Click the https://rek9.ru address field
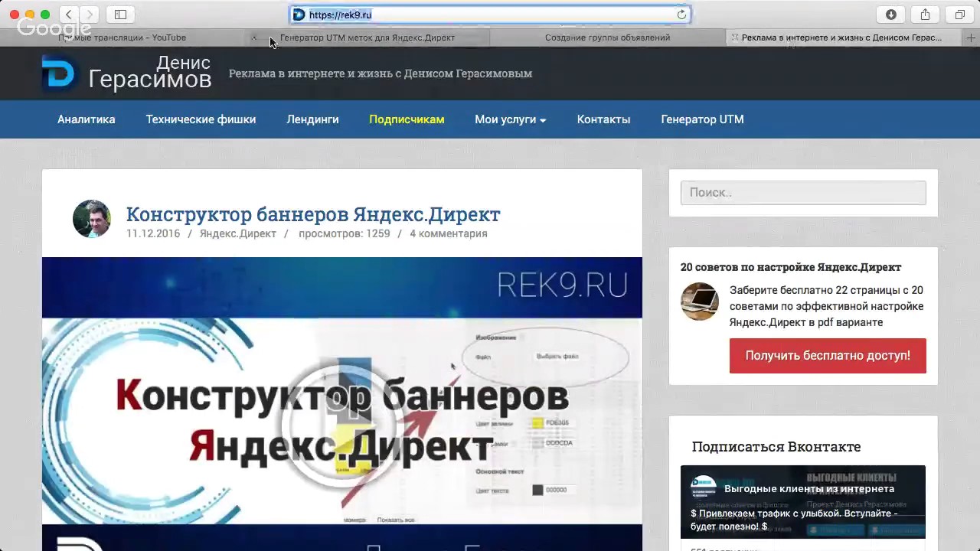 point(490,15)
